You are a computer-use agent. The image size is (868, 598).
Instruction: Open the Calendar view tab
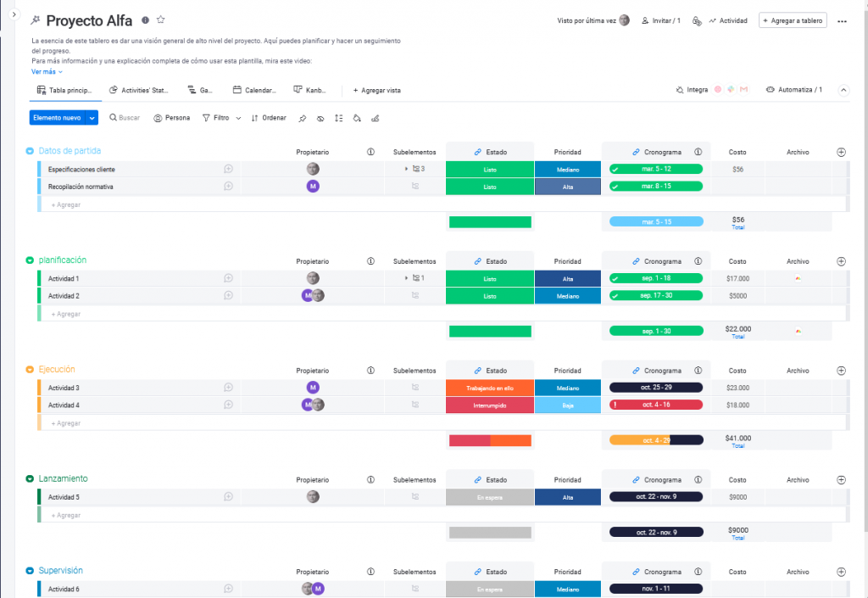coord(254,90)
